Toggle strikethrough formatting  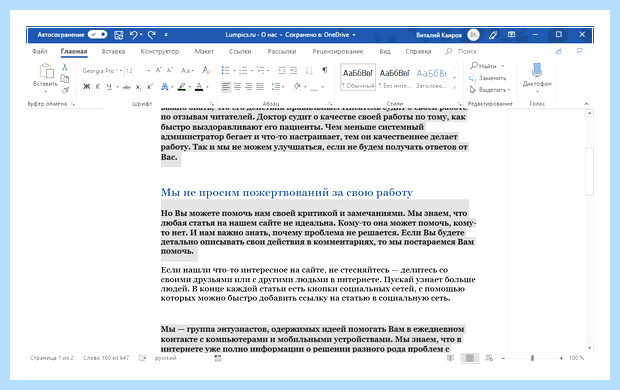tap(127, 87)
